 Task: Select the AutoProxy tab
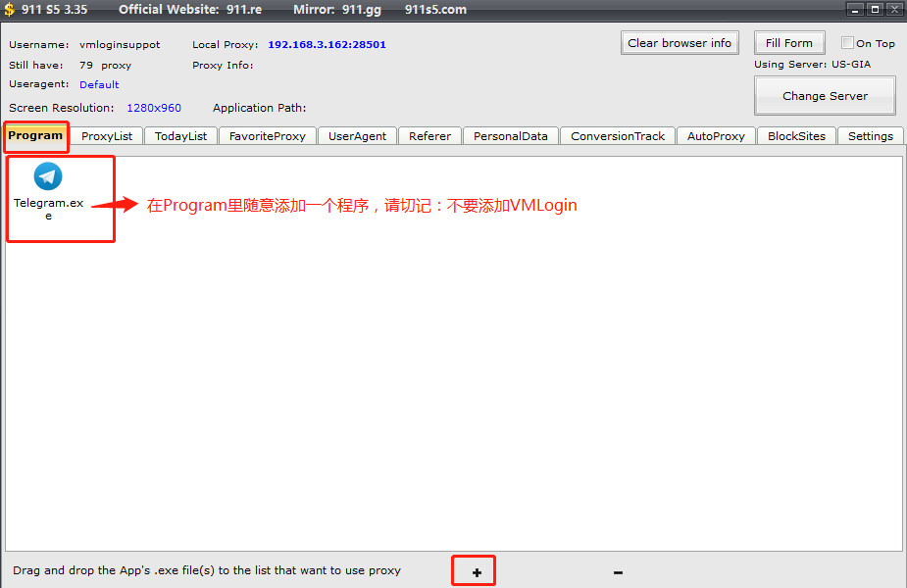[716, 136]
